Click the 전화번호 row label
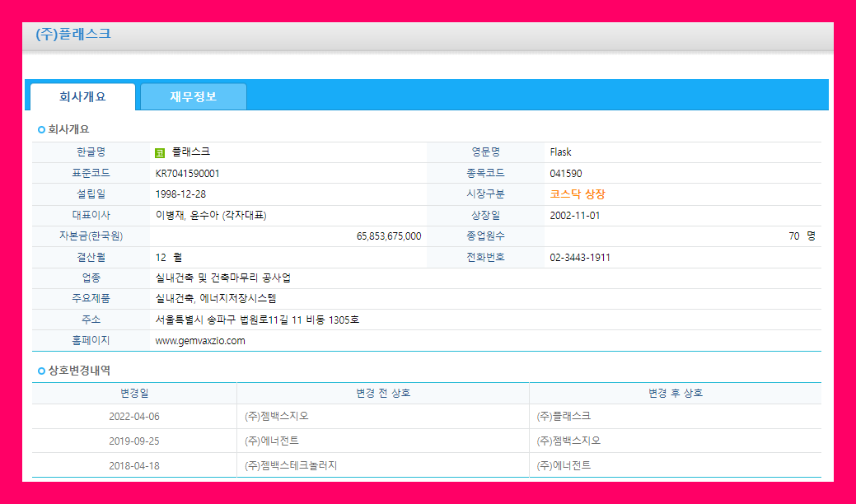Image resolution: width=856 pixels, height=504 pixels. point(485,258)
